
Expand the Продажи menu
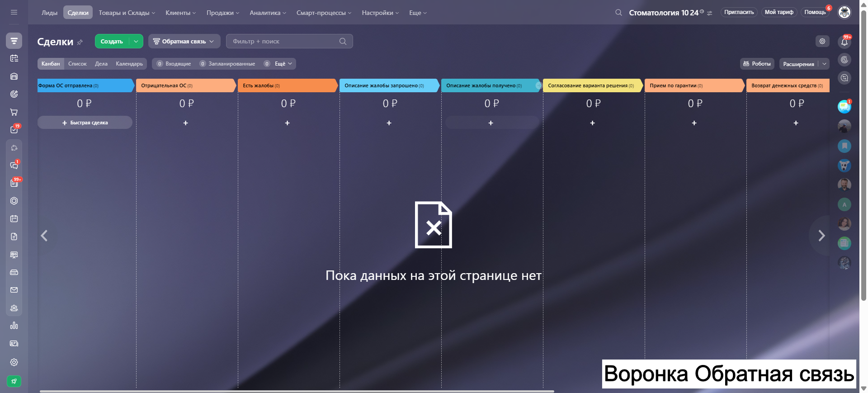pyautogui.click(x=223, y=13)
